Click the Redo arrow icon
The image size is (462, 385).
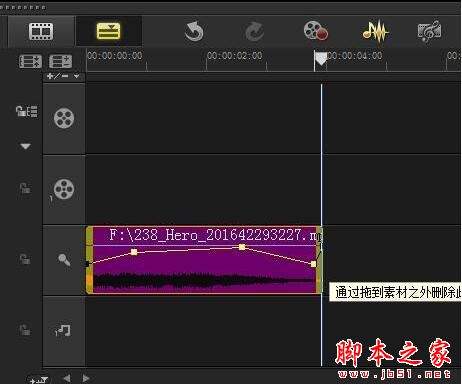(x=254, y=32)
